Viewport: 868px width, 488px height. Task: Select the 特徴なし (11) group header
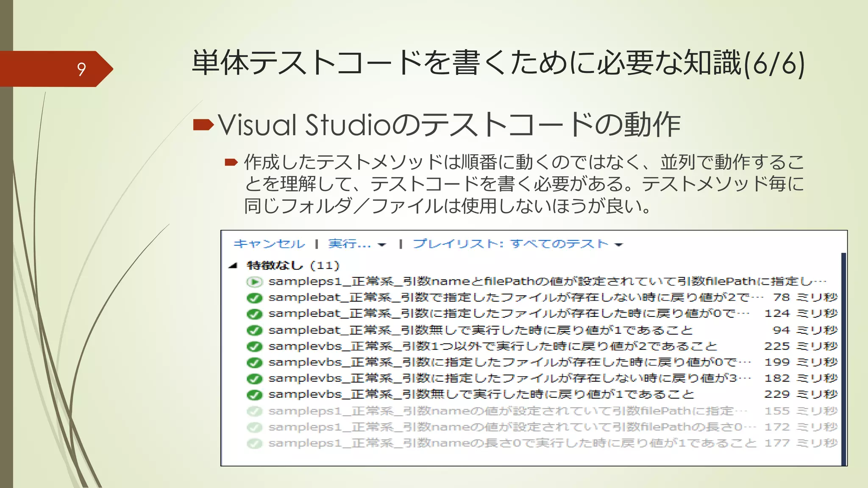click(293, 266)
